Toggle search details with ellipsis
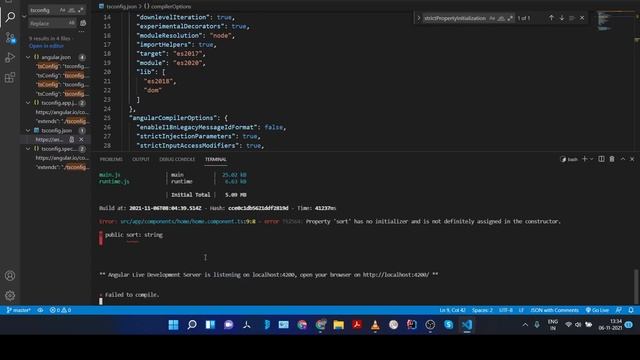This screenshot has height=360, width=640. [x=81, y=31]
